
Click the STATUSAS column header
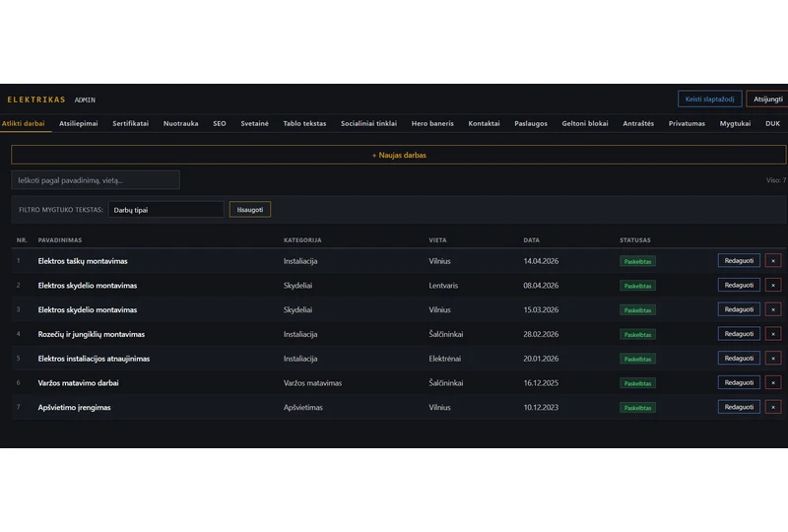635,240
